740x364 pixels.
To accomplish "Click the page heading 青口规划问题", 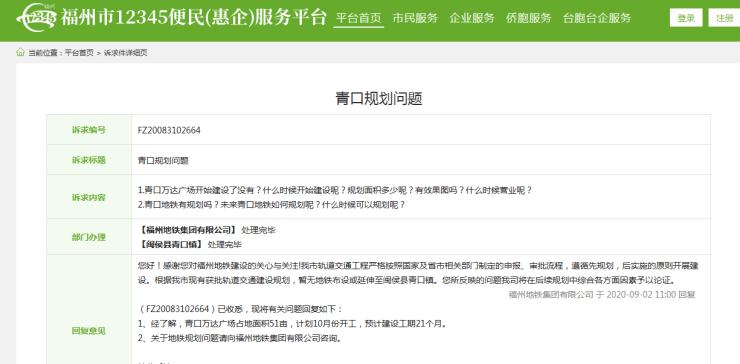I will 378,98.
